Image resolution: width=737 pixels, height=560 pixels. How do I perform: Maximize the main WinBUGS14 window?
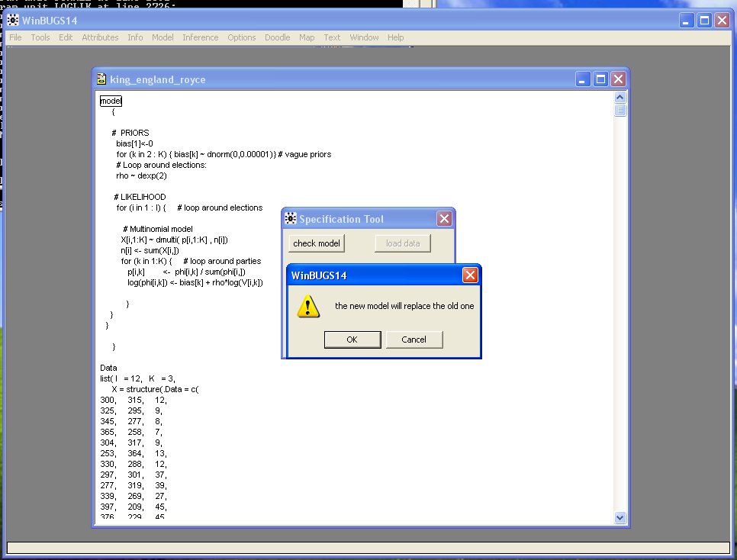pyautogui.click(x=704, y=21)
